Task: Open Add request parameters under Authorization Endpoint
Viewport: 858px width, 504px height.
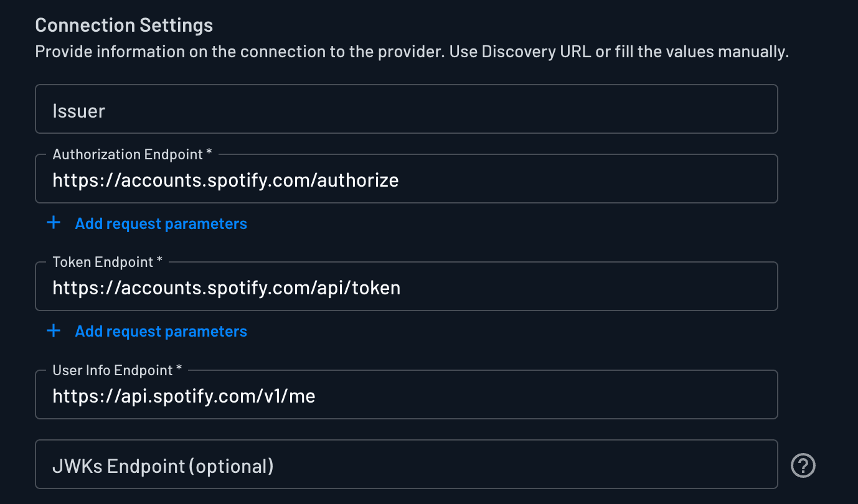Action: click(x=161, y=223)
